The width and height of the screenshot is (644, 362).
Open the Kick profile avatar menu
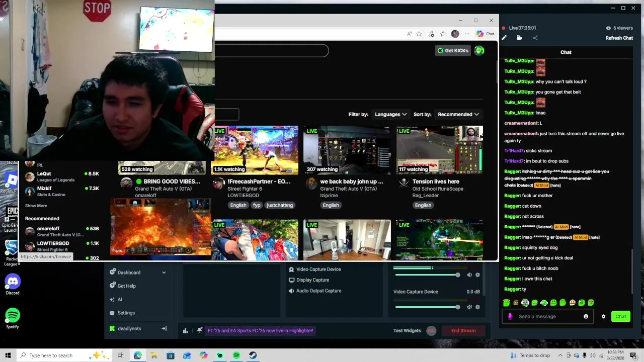[479, 50]
